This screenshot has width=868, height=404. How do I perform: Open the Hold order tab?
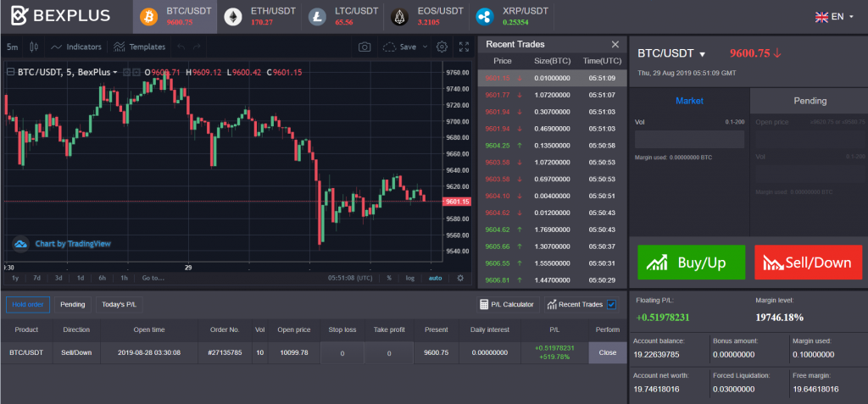click(x=28, y=304)
